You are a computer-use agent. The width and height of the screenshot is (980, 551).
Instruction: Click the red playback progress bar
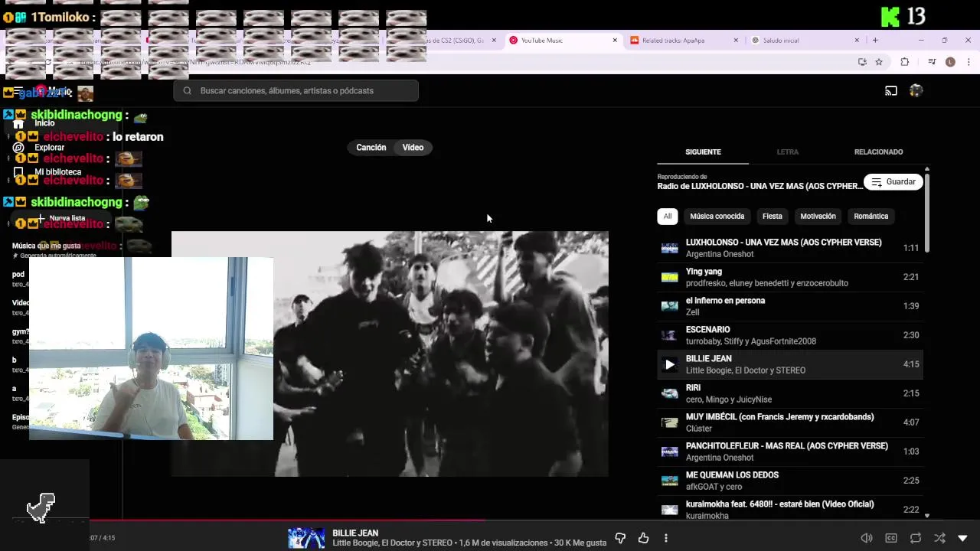286,520
